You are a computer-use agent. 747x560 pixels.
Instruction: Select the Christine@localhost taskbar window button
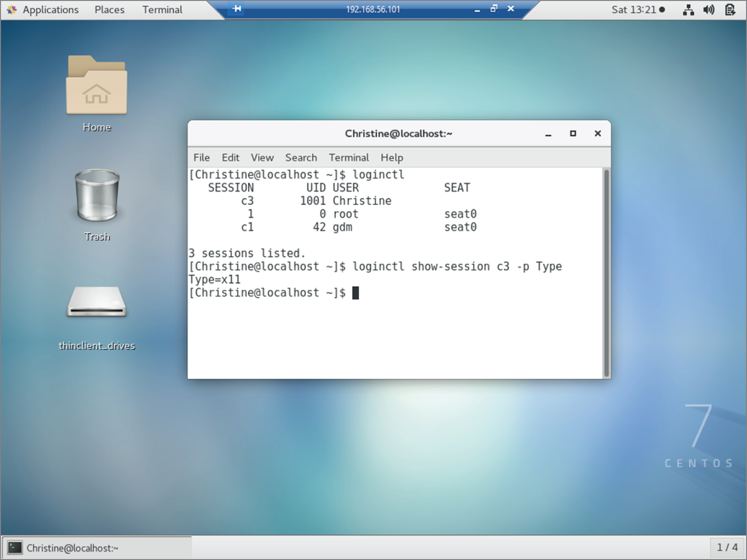[x=98, y=547]
